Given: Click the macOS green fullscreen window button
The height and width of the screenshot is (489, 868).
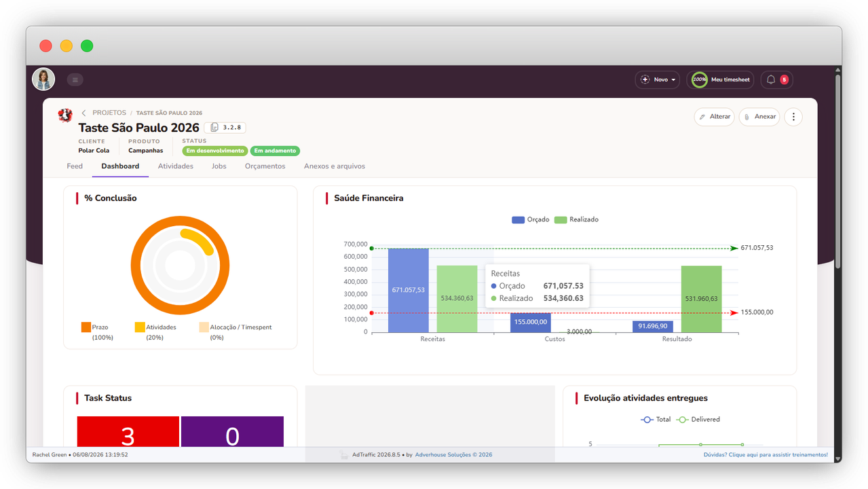Looking at the screenshot, I should tap(87, 46).
